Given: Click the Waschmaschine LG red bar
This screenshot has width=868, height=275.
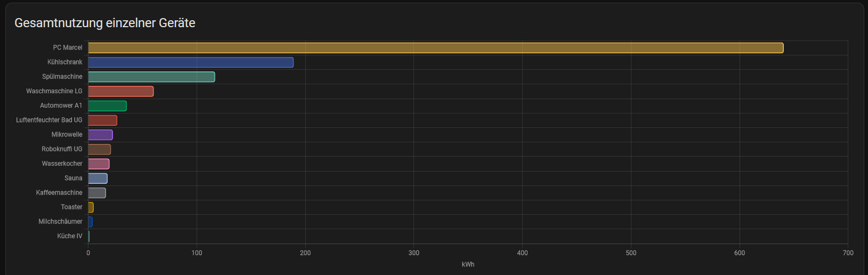Looking at the screenshot, I should 121,91.
